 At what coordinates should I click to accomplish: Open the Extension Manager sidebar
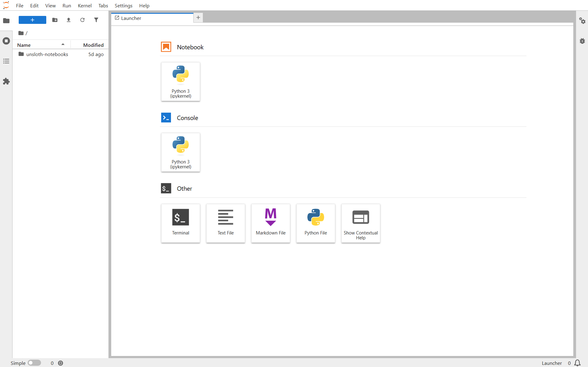(6, 81)
